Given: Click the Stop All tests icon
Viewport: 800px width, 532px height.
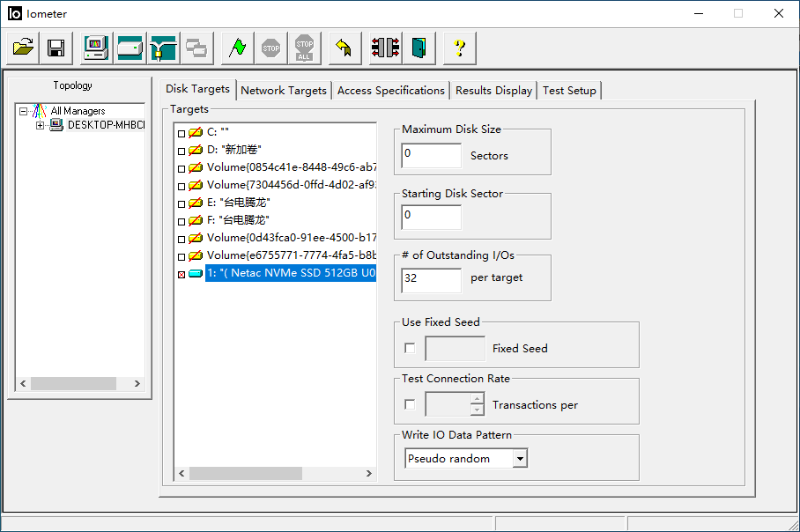Looking at the screenshot, I should coord(305,48).
